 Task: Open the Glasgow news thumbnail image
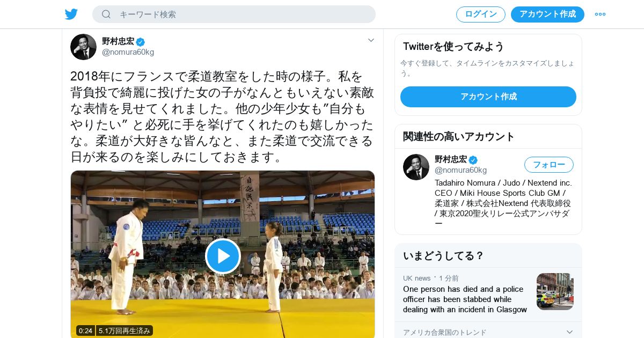[x=555, y=291]
